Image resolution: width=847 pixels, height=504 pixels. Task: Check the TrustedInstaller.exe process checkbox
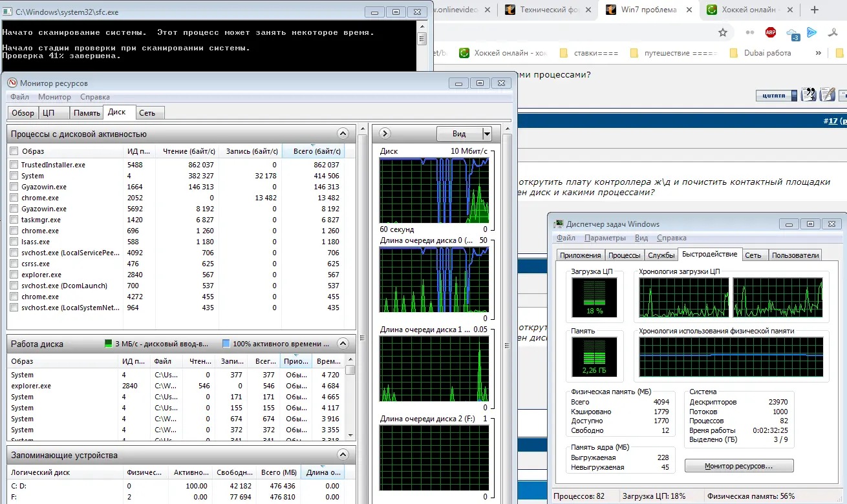coord(14,165)
